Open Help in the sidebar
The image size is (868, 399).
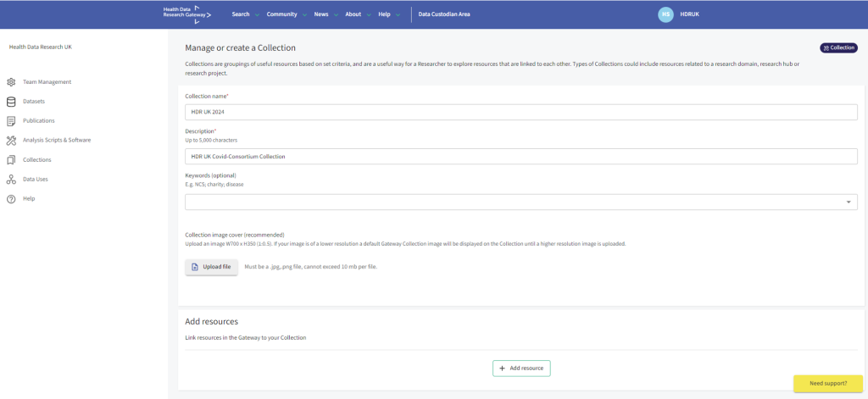pos(29,199)
